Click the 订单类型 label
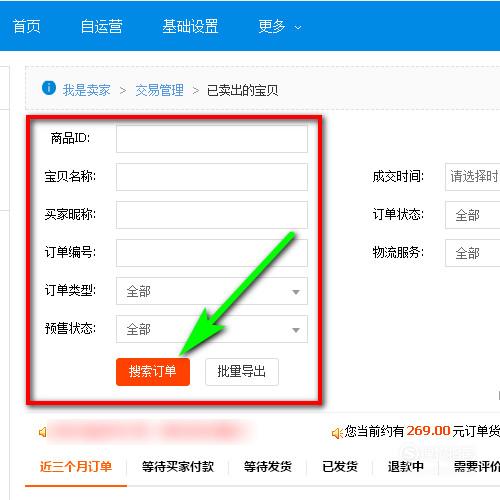The width and height of the screenshot is (500, 500). click(70, 290)
